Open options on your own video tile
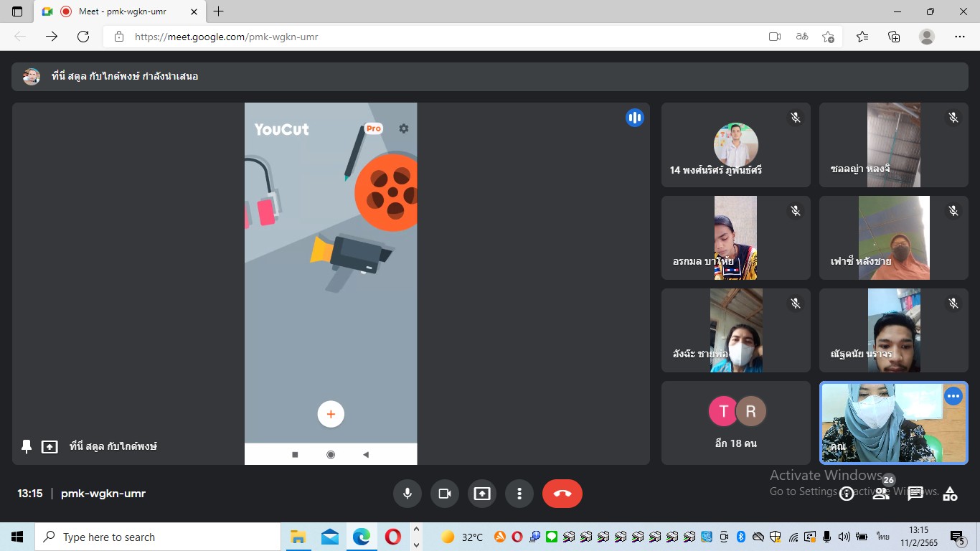The height and width of the screenshot is (551, 980). (x=953, y=396)
